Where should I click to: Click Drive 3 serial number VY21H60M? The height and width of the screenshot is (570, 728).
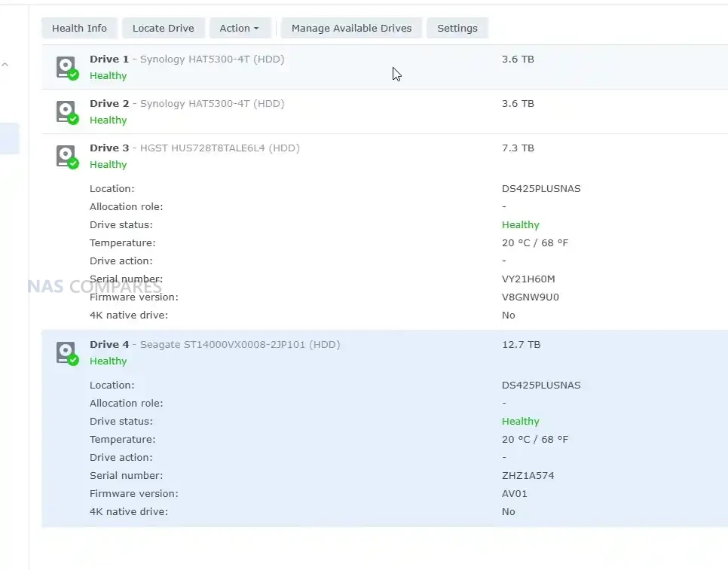(528, 279)
